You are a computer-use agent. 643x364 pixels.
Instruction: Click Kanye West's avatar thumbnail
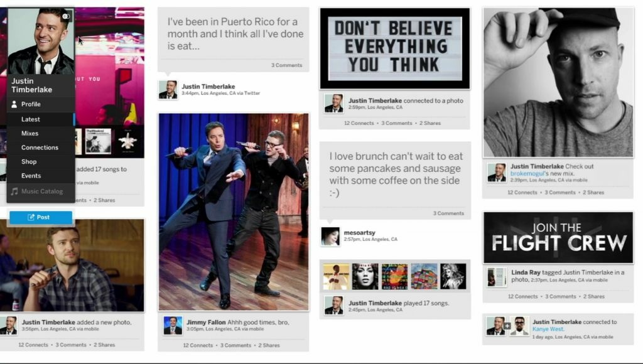519,326
